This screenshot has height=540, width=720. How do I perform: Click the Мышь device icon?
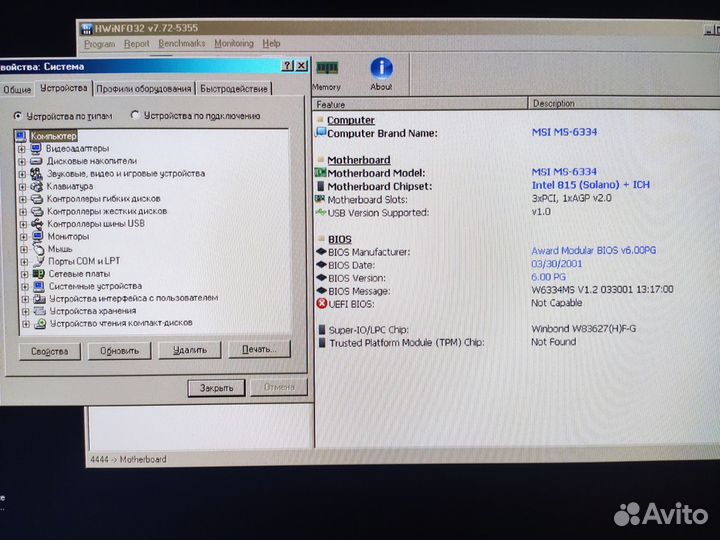(x=38, y=249)
